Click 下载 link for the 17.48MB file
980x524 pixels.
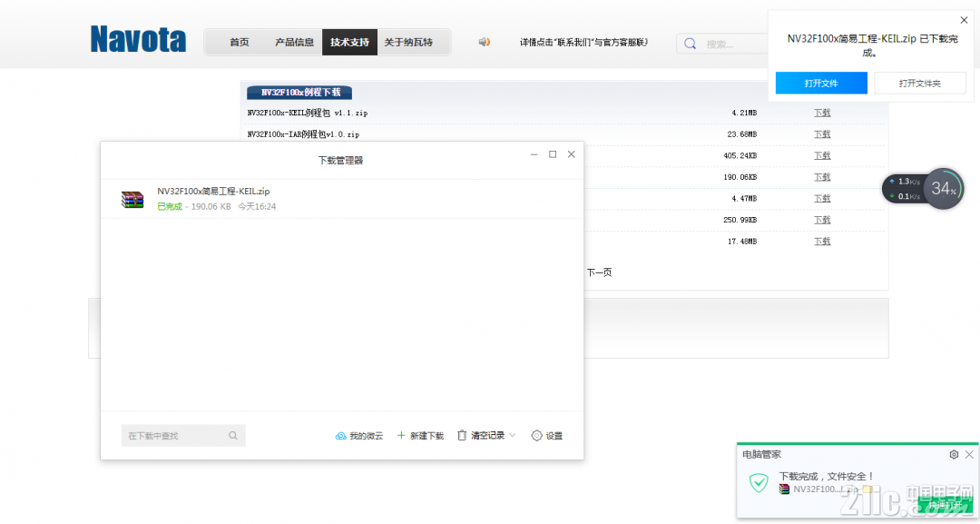coord(822,241)
